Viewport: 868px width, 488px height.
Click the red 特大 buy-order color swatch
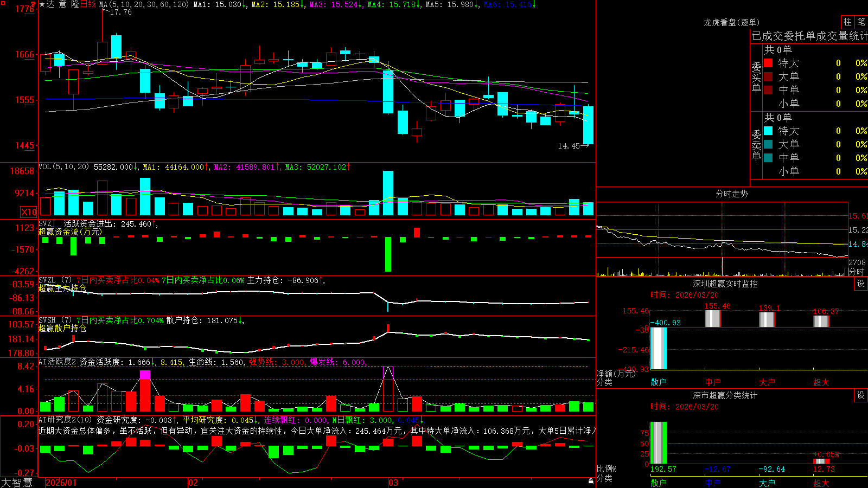coord(768,63)
